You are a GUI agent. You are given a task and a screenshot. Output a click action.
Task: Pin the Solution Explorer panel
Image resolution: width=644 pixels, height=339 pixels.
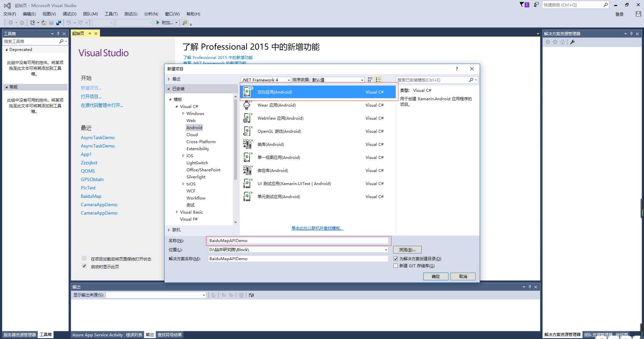point(631,34)
